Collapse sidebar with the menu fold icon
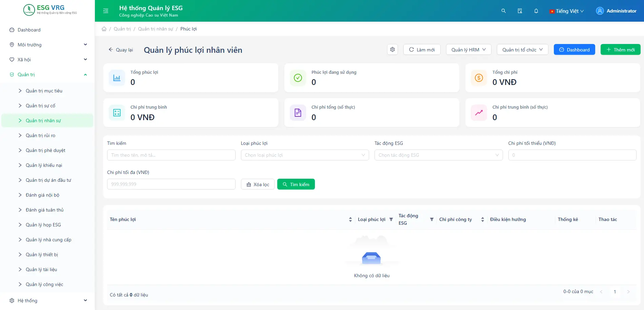The image size is (644, 310). (x=106, y=11)
